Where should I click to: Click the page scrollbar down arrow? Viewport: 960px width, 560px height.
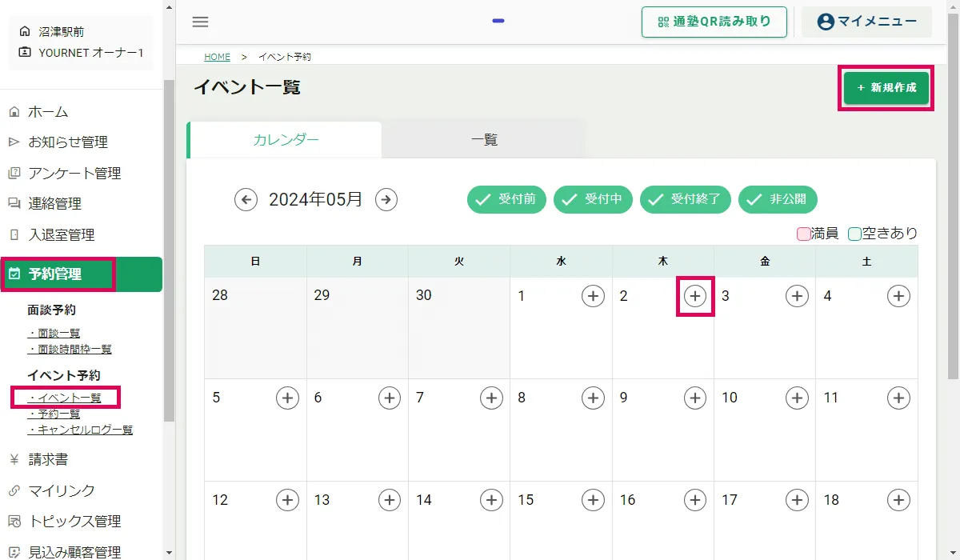pos(954,553)
